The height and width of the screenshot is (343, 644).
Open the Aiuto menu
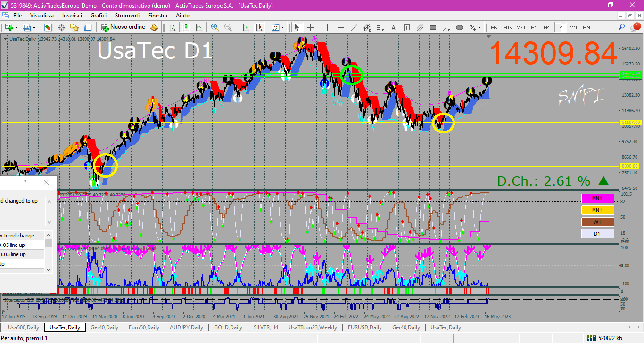(182, 16)
